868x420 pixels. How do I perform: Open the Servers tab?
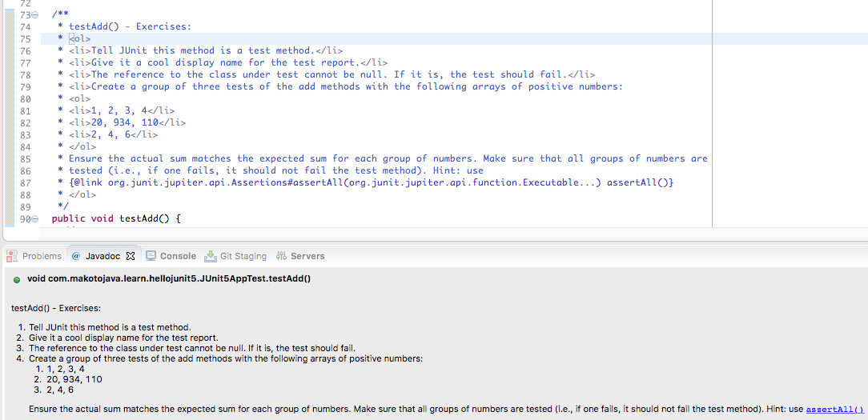click(x=307, y=256)
